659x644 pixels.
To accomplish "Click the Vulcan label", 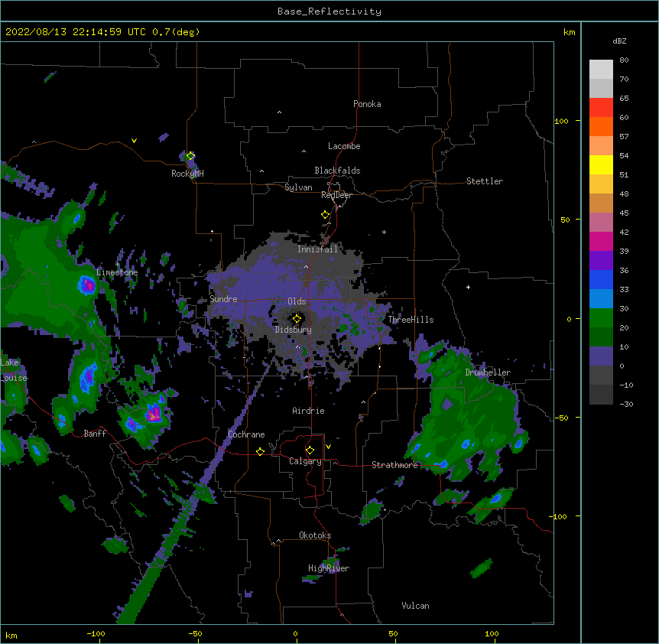I will [415, 606].
